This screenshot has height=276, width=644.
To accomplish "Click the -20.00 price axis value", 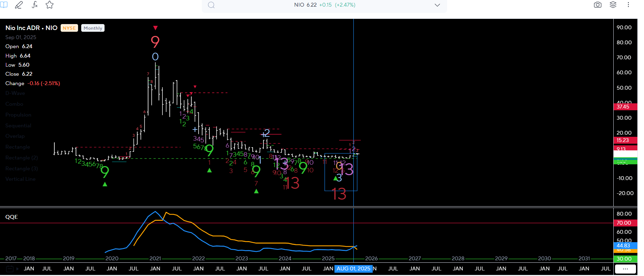I will point(625,193).
